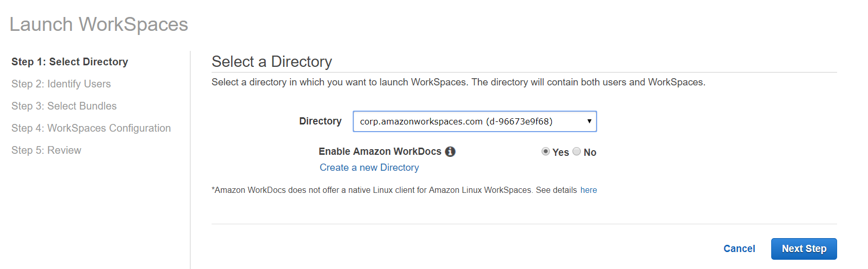Select No for Enable Amazon WorkDocs
Viewport: 868px width, 269px height.
577,151
